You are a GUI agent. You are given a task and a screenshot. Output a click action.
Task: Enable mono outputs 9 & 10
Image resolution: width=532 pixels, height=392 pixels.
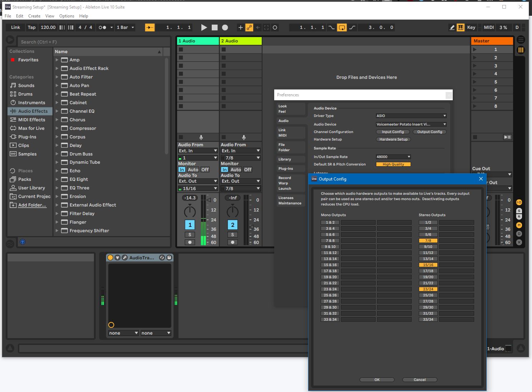(330, 247)
